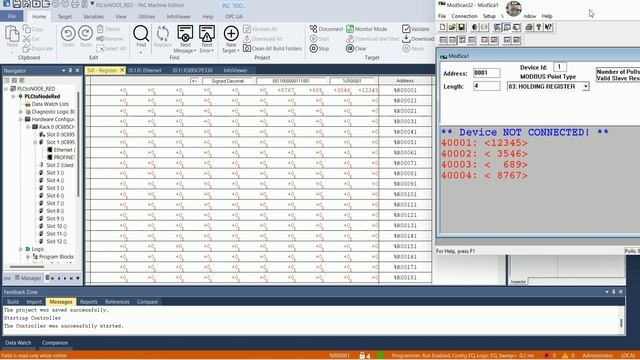Click the Undo icon
This screenshot has height=360, width=640.
coord(68,33)
